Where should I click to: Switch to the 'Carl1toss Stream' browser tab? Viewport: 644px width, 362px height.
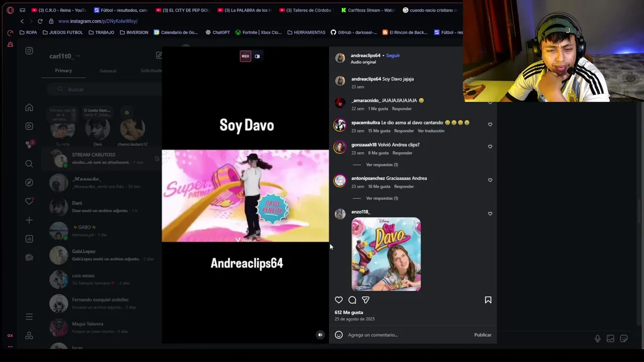[x=368, y=10]
